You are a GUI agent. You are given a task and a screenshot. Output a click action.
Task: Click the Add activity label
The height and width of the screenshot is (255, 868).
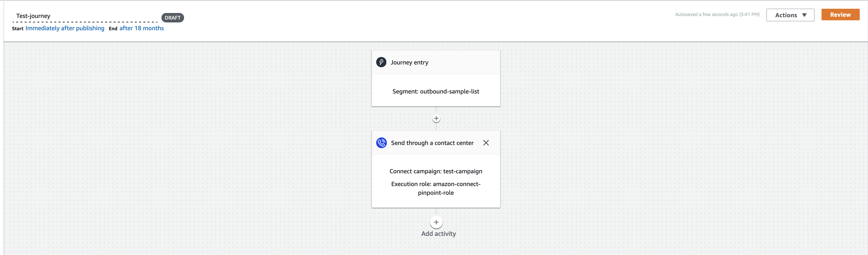(438, 234)
